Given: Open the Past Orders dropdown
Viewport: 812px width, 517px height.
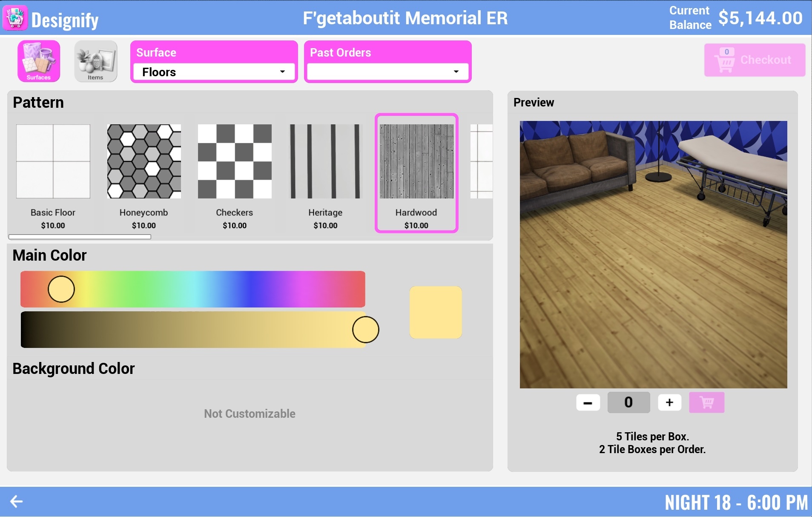Looking at the screenshot, I should pyautogui.click(x=388, y=72).
